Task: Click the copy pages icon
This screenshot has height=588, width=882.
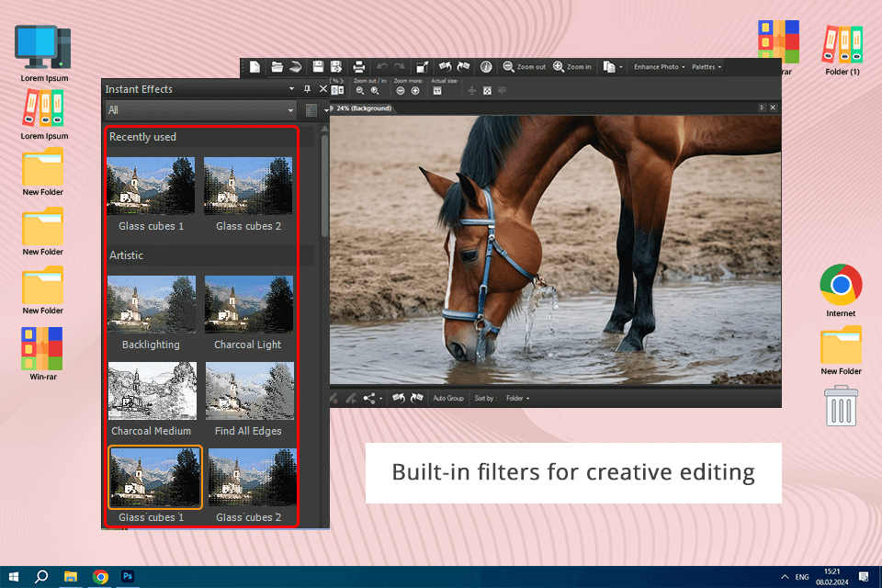Action: (x=608, y=67)
